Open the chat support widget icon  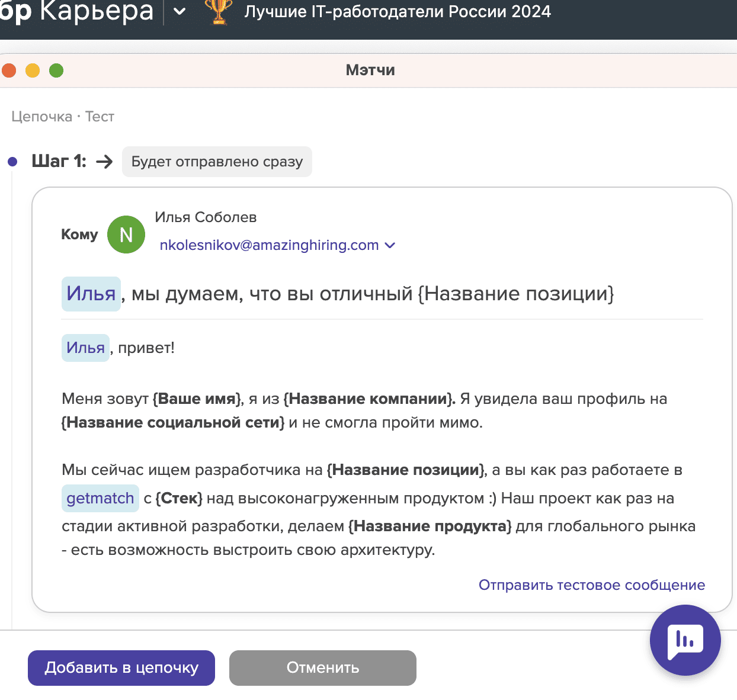click(685, 640)
